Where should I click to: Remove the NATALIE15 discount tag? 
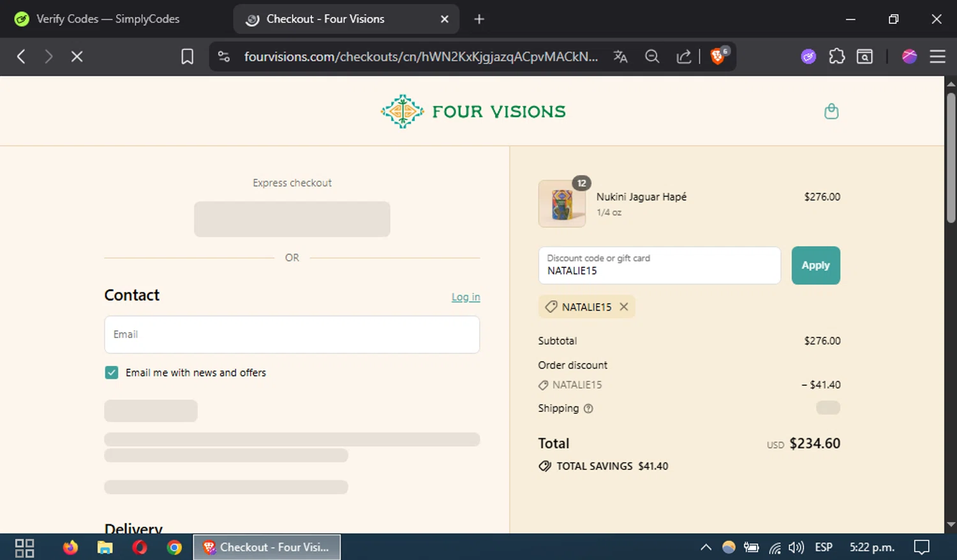(624, 307)
